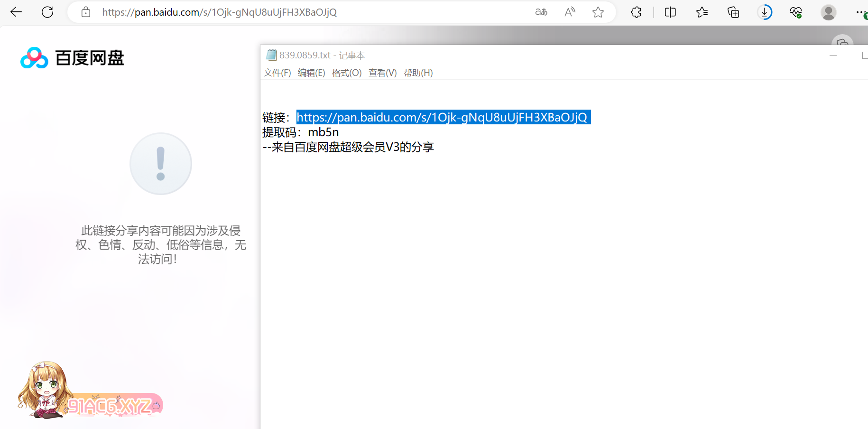Refresh the current page
Viewport: 868px width, 429px height.
tap(47, 12)
